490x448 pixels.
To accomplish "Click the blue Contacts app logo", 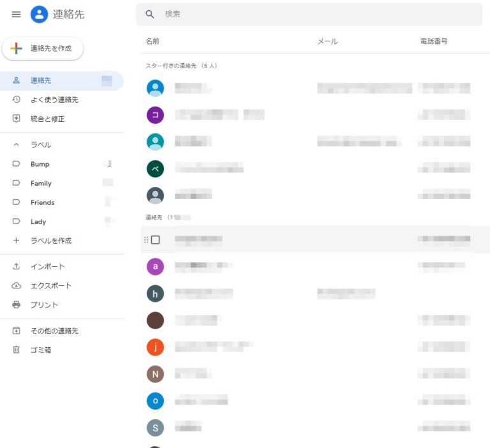I will click(40, 14).
